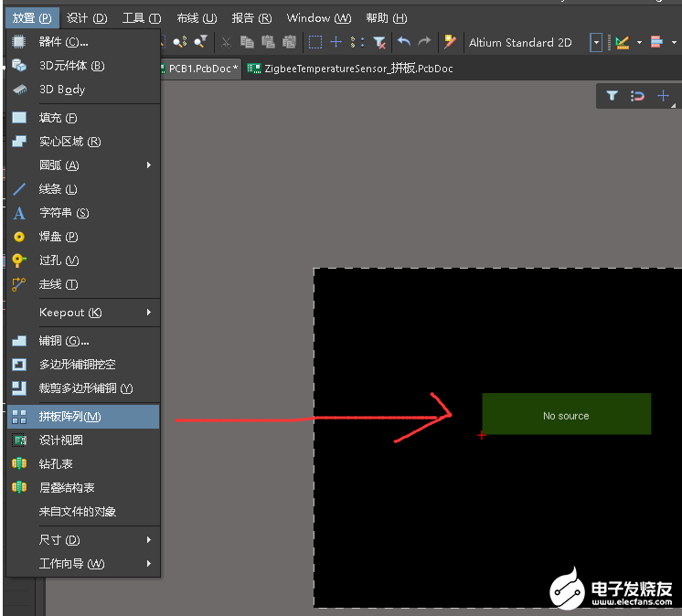Viewport: 682px width, 616px height.
Task: Select the green No source board placeholder
Action: [x=566, y=414]
